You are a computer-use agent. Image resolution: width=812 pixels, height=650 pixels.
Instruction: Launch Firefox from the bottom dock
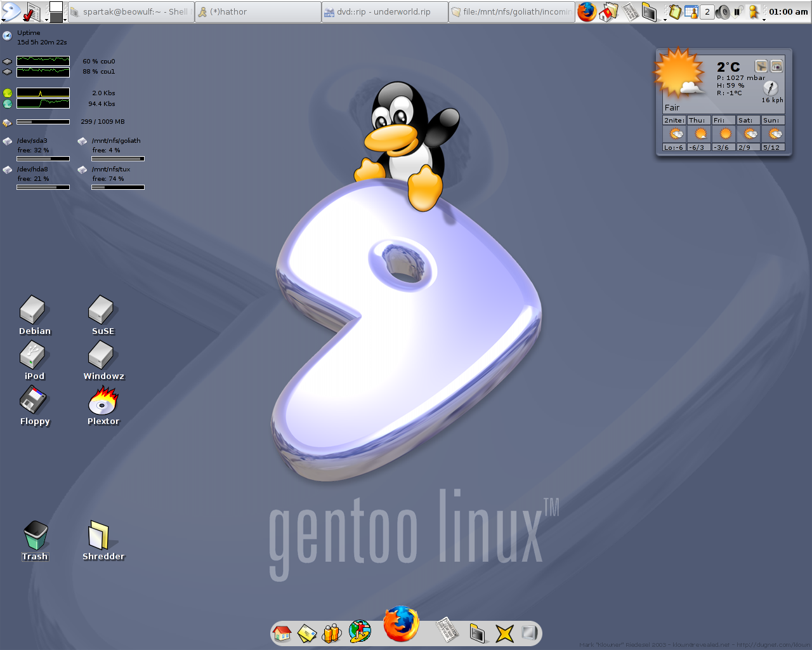[401, 624]
